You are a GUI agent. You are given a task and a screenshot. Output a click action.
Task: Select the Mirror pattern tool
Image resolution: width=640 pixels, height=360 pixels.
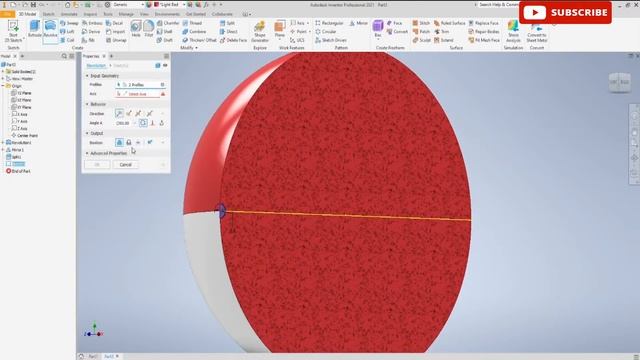coord(358,23)
